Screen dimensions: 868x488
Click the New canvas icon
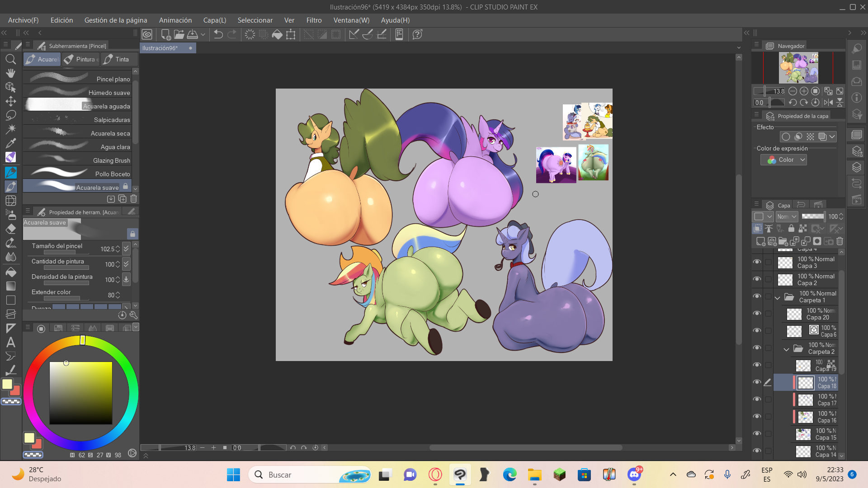165,34
